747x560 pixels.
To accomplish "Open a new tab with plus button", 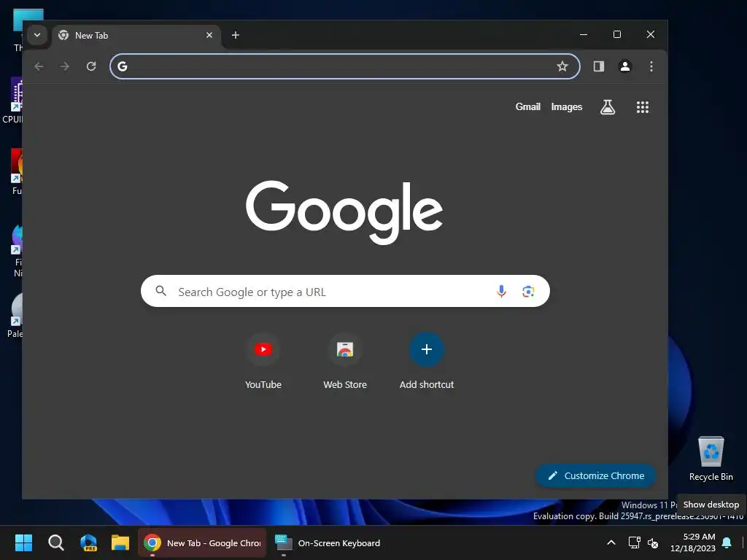I will click(x=236, y=35).
